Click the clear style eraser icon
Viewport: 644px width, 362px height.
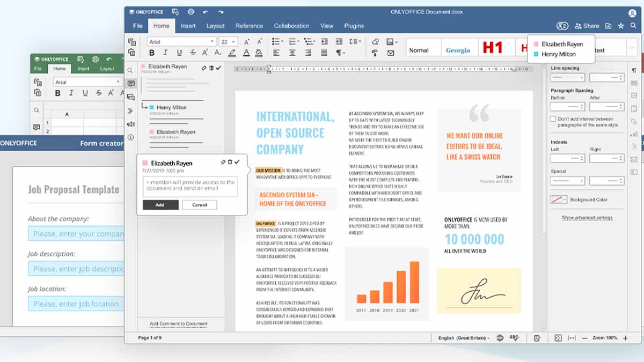pos(375,41)
